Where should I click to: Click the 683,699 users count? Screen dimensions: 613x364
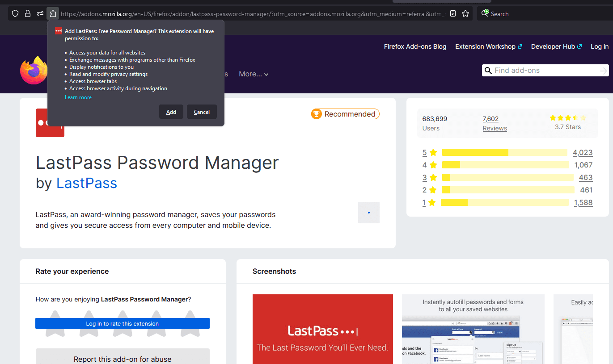point(435,119)
